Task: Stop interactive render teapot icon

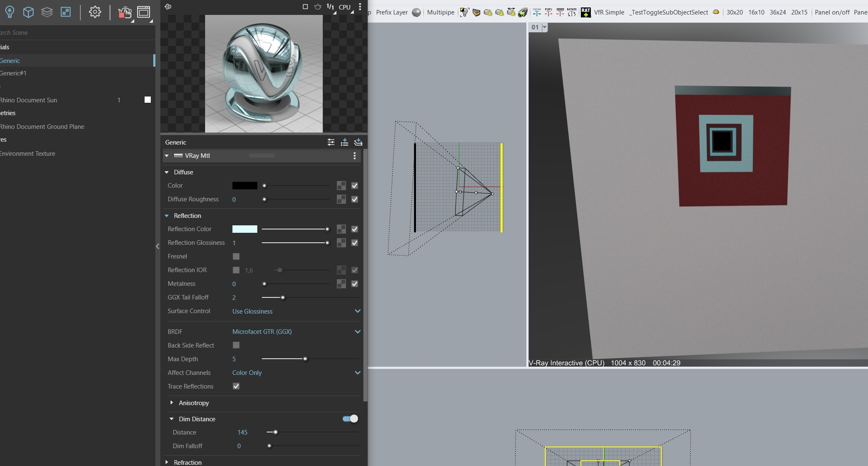Action: tap(124, 12)
